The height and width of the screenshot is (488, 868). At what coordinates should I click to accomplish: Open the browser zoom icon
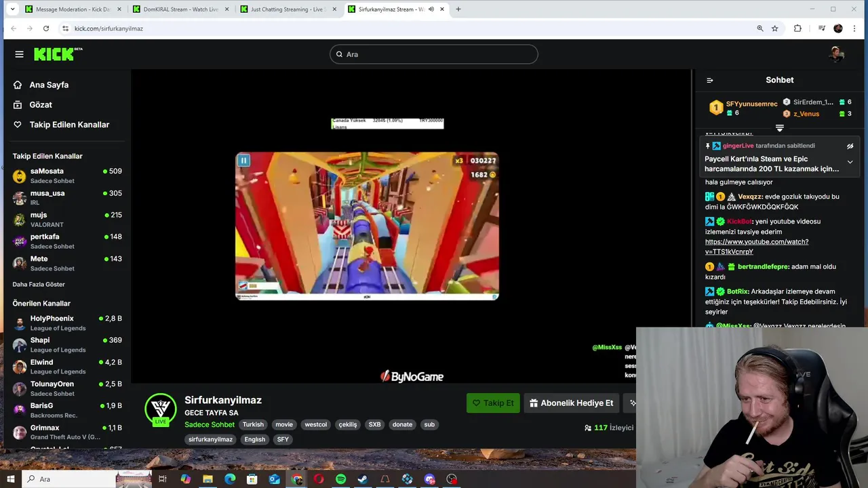click(759, 28)
